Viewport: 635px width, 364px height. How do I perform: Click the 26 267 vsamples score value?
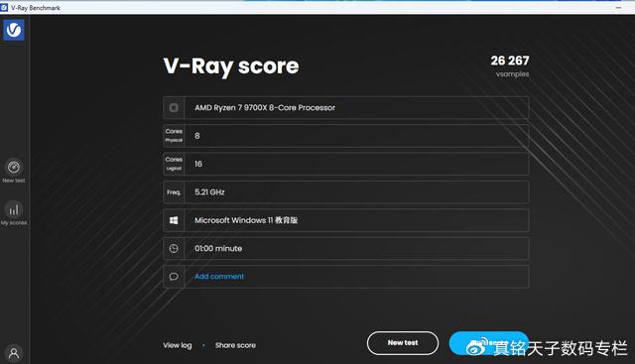[510, 61]
